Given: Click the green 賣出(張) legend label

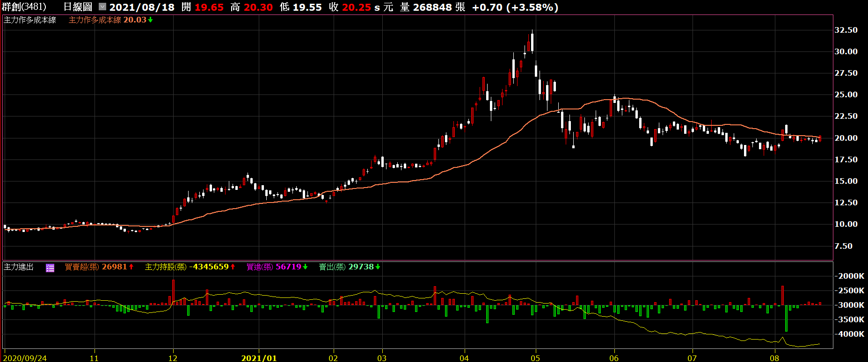Looking at the screenshot, I should pos(332,267).
